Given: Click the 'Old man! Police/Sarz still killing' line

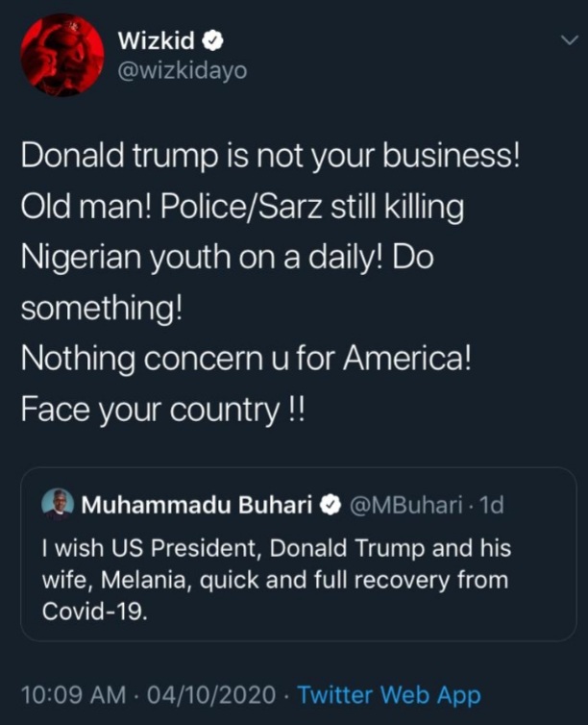Looking at the screenshot, I should (241, 209).
